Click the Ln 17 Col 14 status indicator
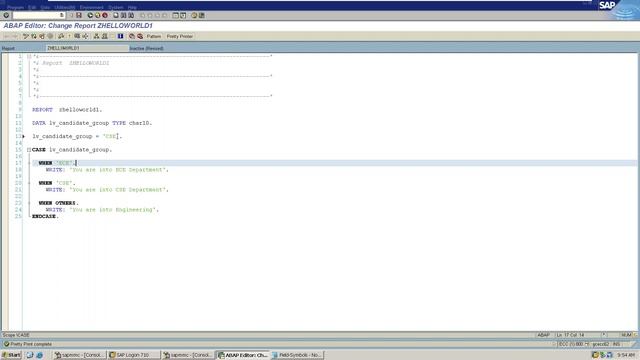This screenshot has width=640, height=360. [570, 335]
